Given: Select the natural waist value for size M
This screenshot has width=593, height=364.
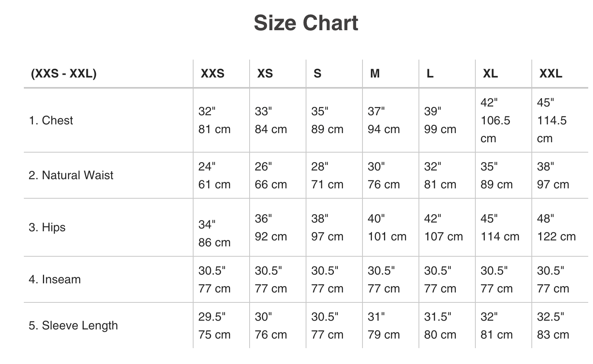Looking at the screenshot, I should (x=383, y=175).
